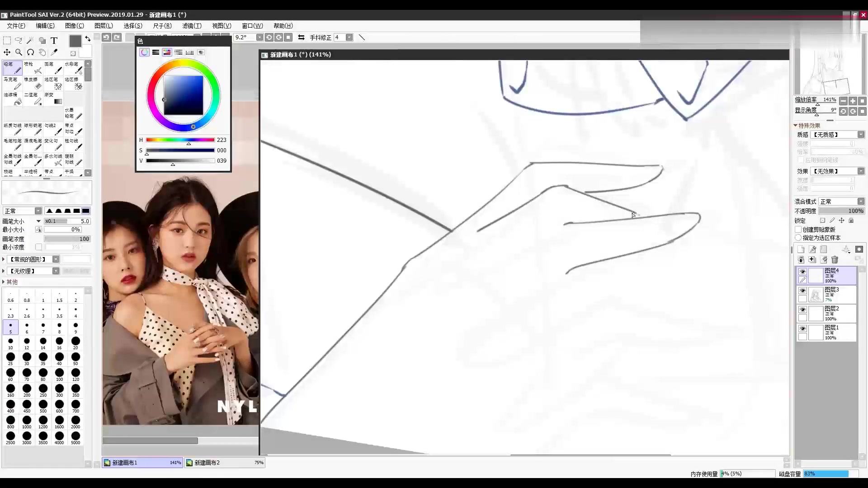Hide layer 图层1
This screenshot has width=868, height=488.
click(802, 328)
